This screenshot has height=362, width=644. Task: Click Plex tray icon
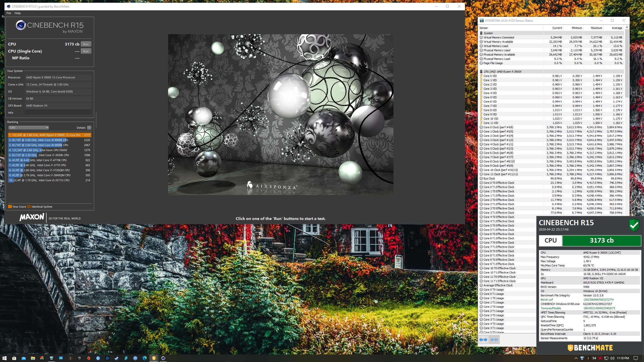click(x=588, y=358)
